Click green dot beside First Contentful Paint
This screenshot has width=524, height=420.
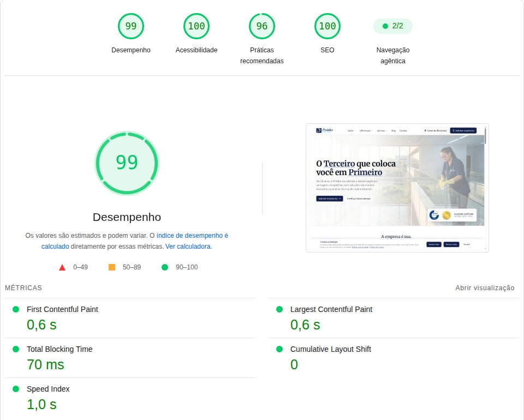(16, 309)
